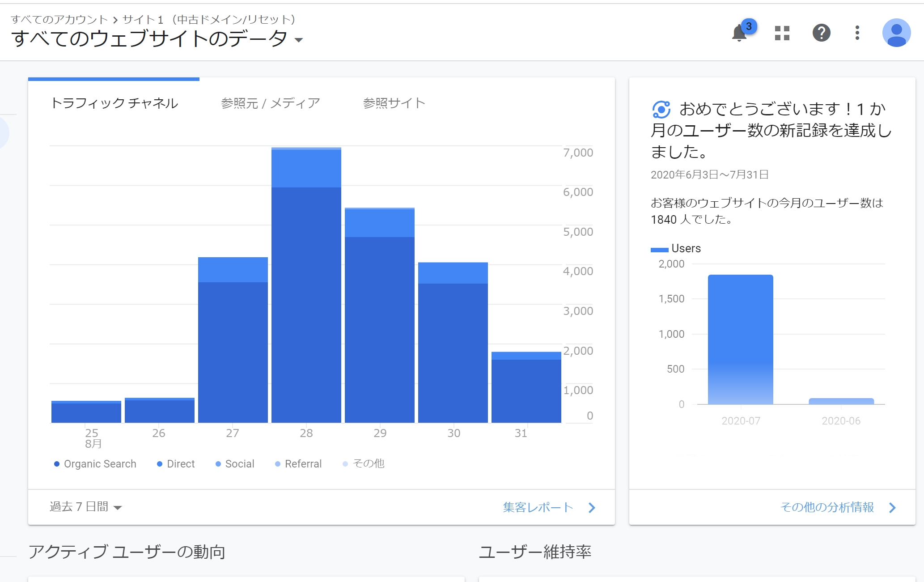Open the 集客レポート link
Image resolution: width=924 pixels, height=582 pixels.
(538, 507)
